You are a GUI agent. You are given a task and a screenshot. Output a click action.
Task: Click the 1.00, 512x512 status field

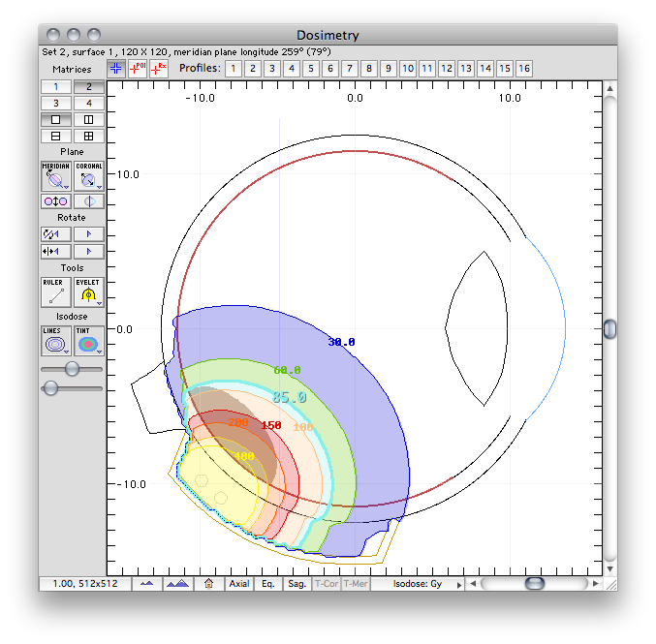click(85, 584)
